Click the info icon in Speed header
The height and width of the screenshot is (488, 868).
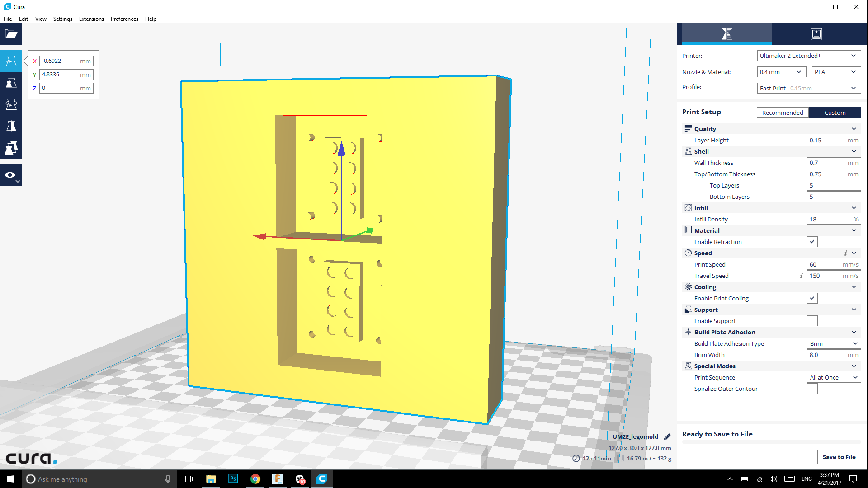(845, 253)
